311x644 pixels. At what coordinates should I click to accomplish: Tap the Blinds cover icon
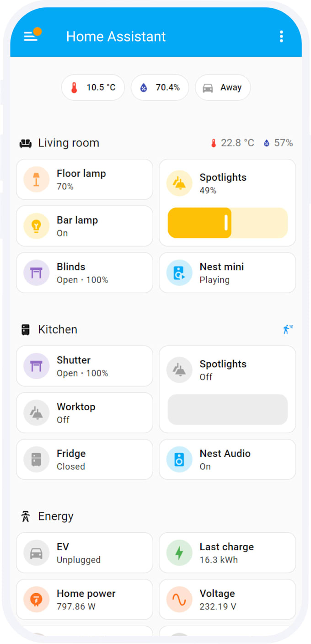[37, 273]
